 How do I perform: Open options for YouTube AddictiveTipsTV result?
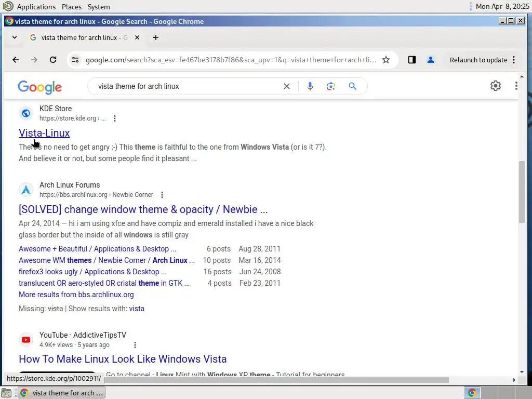[135, 345]
